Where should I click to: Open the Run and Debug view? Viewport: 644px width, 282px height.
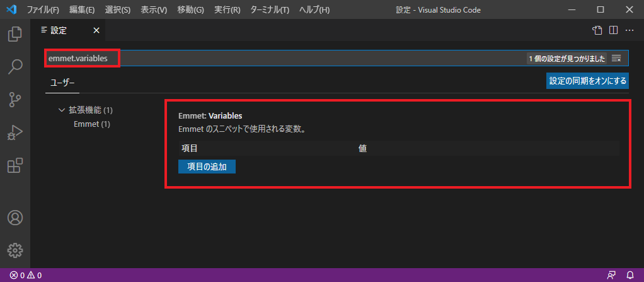click(x=15, y=132)
